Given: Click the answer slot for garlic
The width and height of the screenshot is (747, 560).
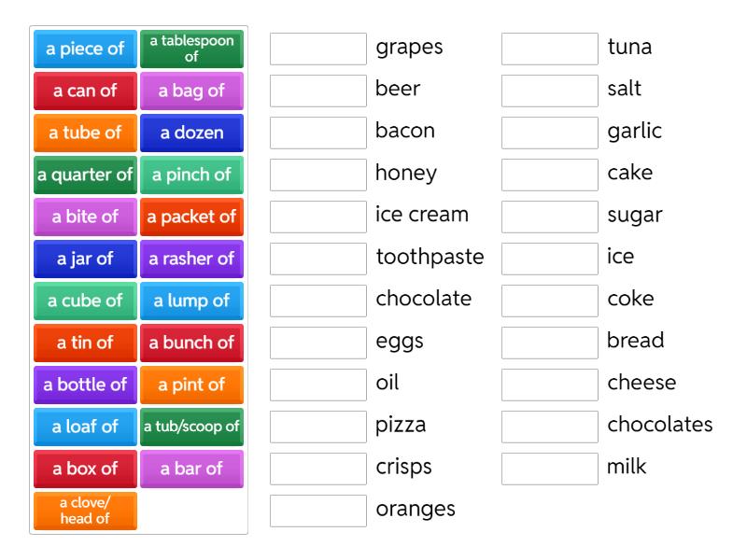Looking at the screenshot, I should coord(550,133).
